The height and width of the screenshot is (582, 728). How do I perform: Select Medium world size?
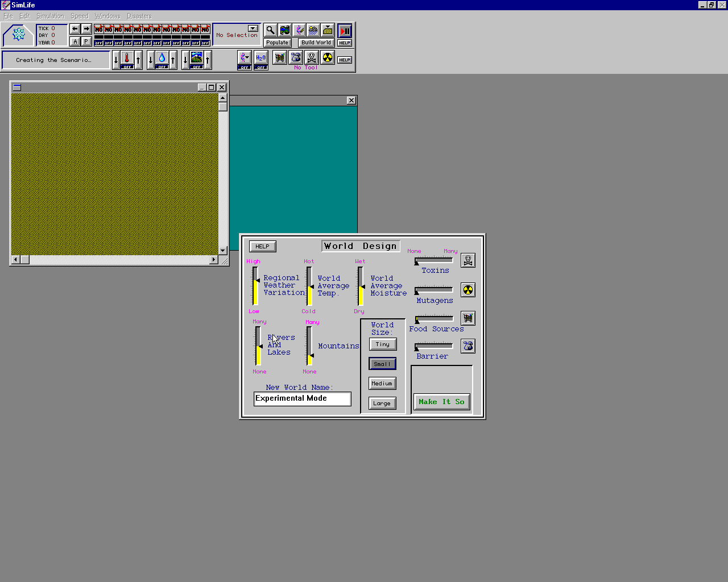[382, 384]
